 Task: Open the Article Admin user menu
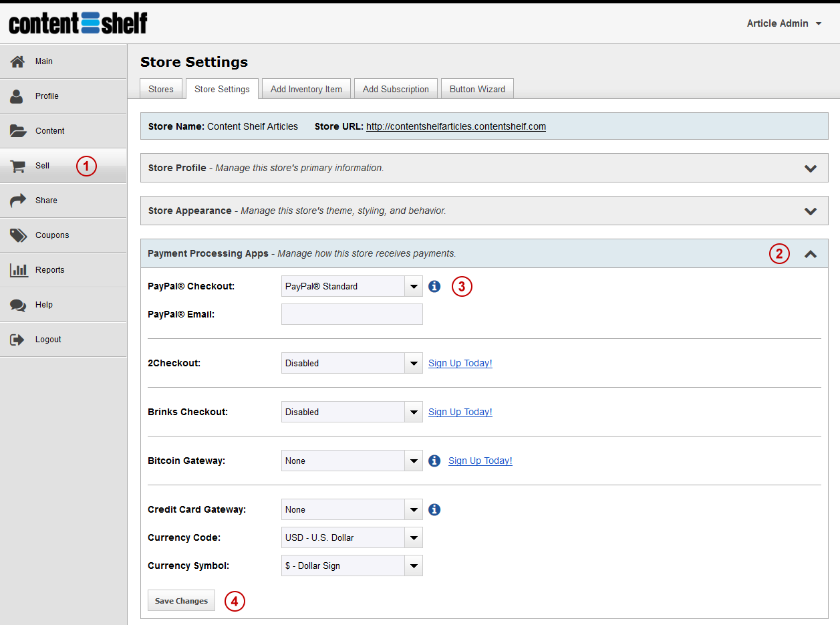click(x=784, y=23)
